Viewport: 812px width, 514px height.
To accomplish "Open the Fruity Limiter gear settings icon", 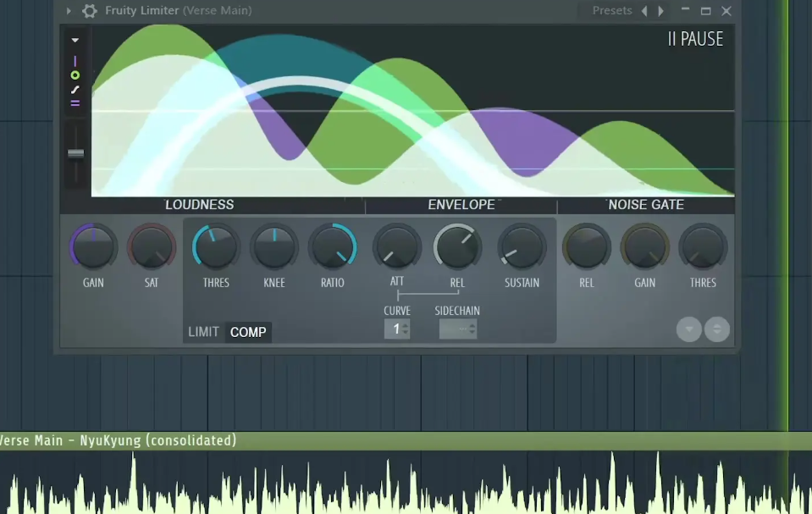I will click(x=90, y=11).
